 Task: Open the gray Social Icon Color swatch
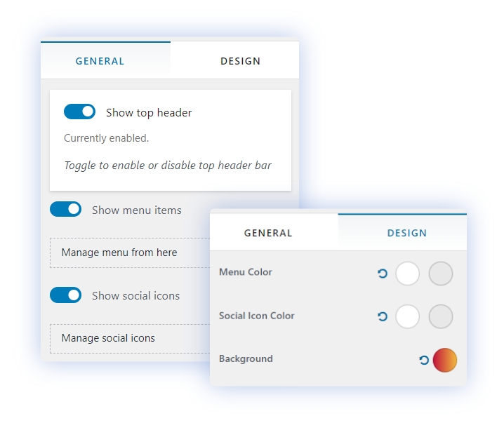[x=441, y=317]
